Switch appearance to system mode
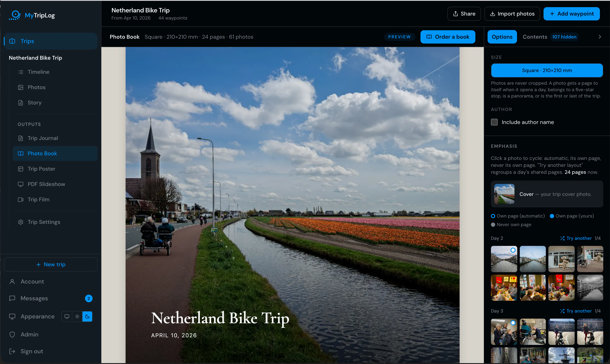This screenshot has width=610, height=364. click(x=67, y=317)
